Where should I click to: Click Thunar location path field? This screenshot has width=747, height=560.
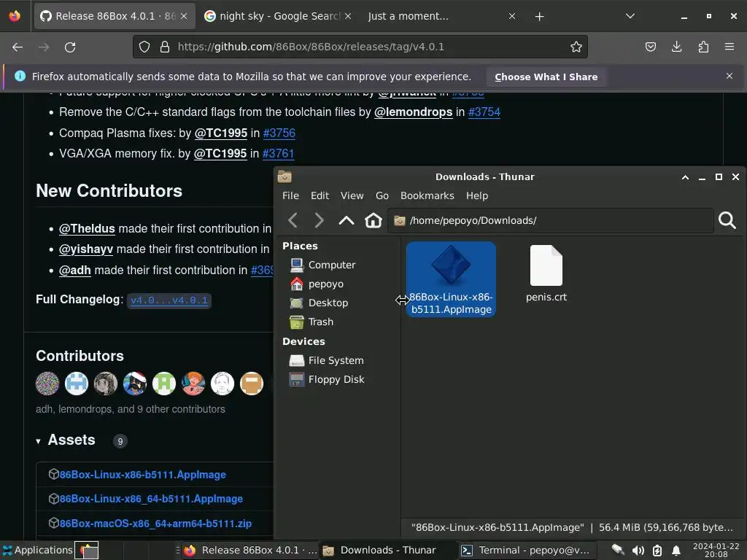pos(551,220)
